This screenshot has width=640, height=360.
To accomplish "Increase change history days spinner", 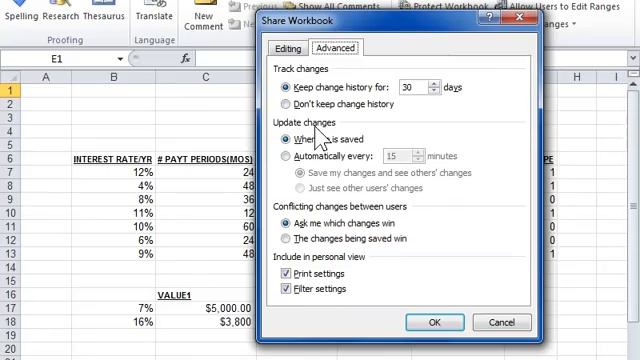I will 434,84.
